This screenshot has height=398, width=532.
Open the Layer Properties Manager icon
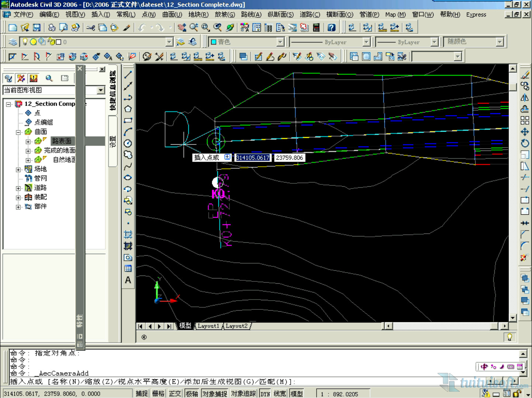[13, 42]
